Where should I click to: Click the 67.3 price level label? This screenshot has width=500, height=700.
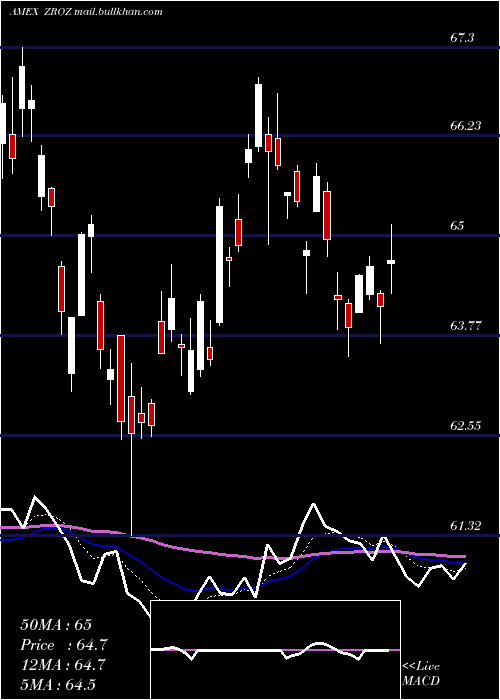pyautogui.click(x=462, y=38)
